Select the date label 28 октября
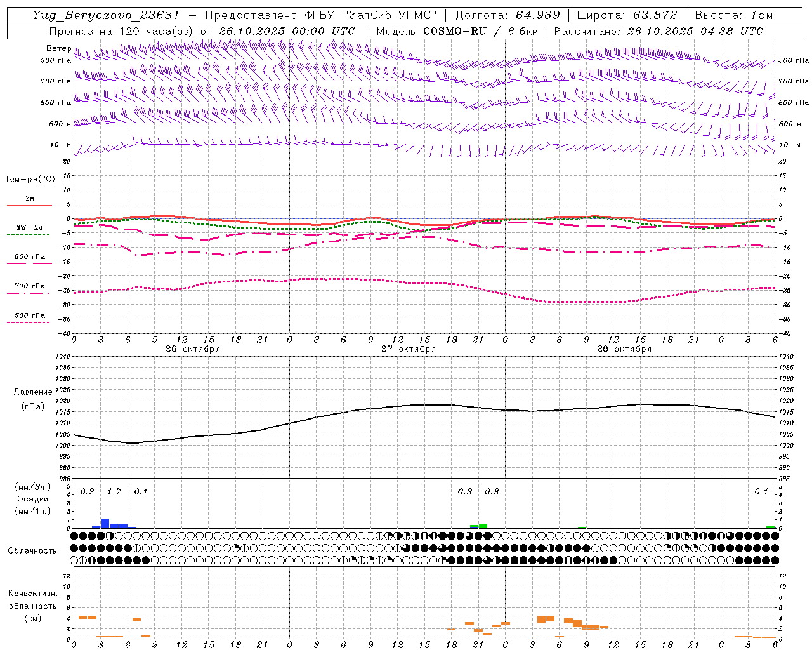Image resolution: width=812 pixels, height=650 pixels. click(624, 349)
